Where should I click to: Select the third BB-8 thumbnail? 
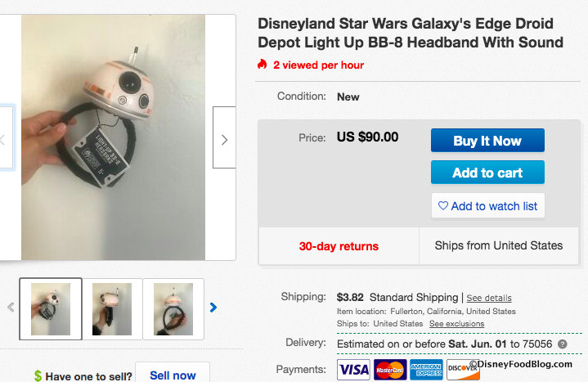click(x=173, y=308)
